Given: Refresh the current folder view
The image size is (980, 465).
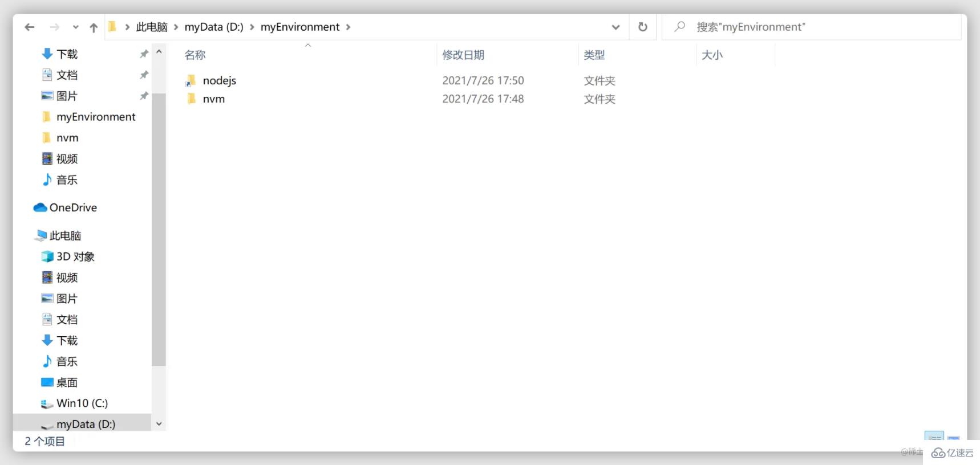Looking at the screenshot, I should (643, 27).
